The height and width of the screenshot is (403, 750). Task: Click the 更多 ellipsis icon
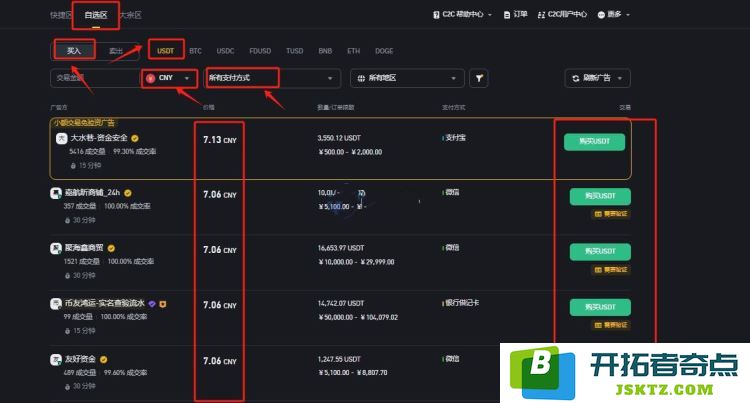point(601,15)
